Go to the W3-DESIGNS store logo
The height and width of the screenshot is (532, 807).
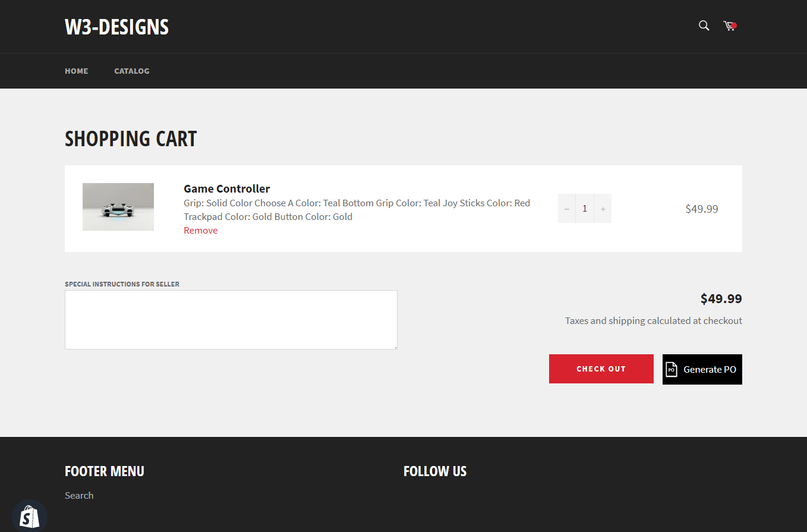click(116, 27)
